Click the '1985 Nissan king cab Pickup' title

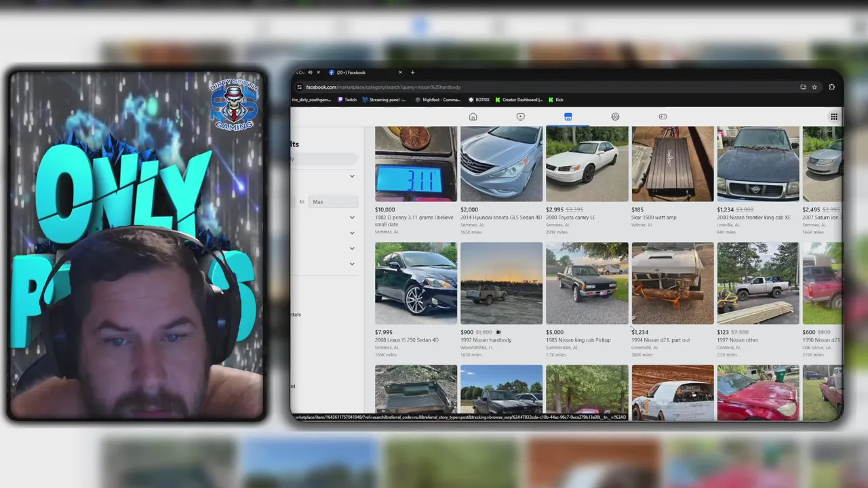tap(578, 340)
